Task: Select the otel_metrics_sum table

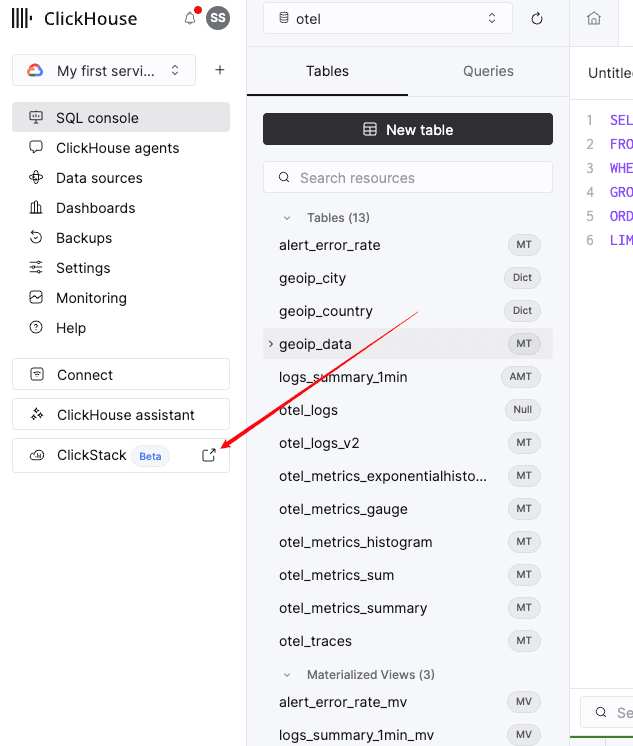Action: pos(408,575)
